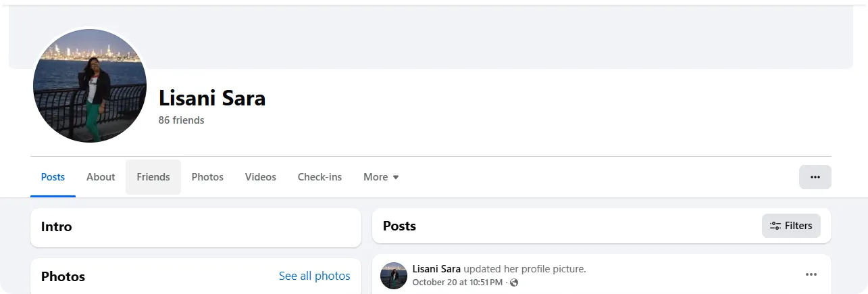
Task: Click the Lisani Sara profile name heading
Action: [212, 99]
